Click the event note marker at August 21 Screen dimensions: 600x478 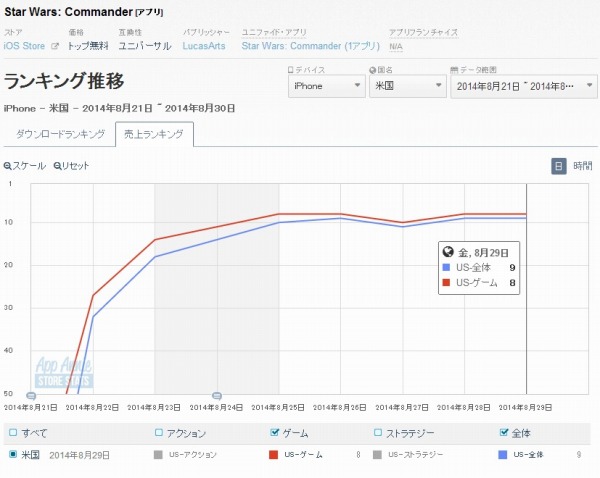click(x=31, y=395)
